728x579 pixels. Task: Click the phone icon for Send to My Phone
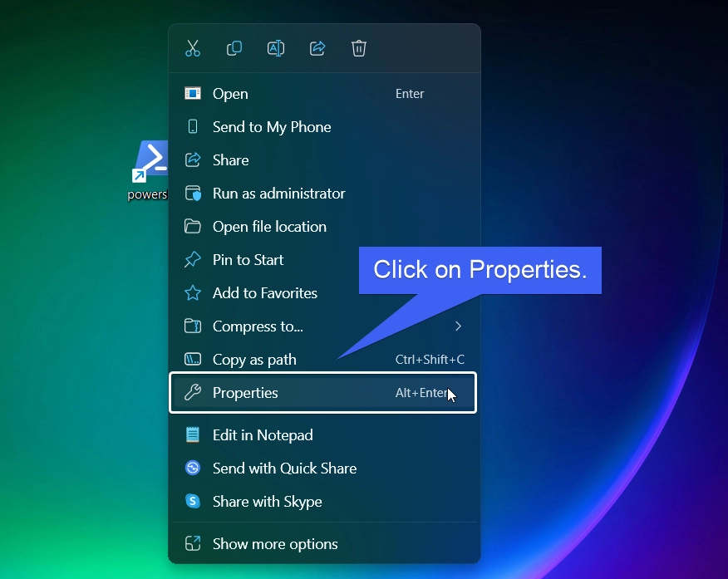(x=193, y=126)
